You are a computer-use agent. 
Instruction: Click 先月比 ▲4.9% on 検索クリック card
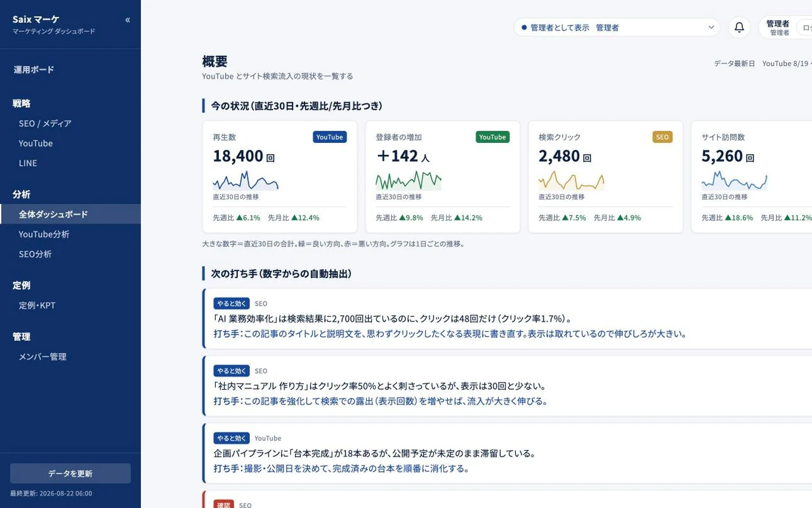(617, 218)
